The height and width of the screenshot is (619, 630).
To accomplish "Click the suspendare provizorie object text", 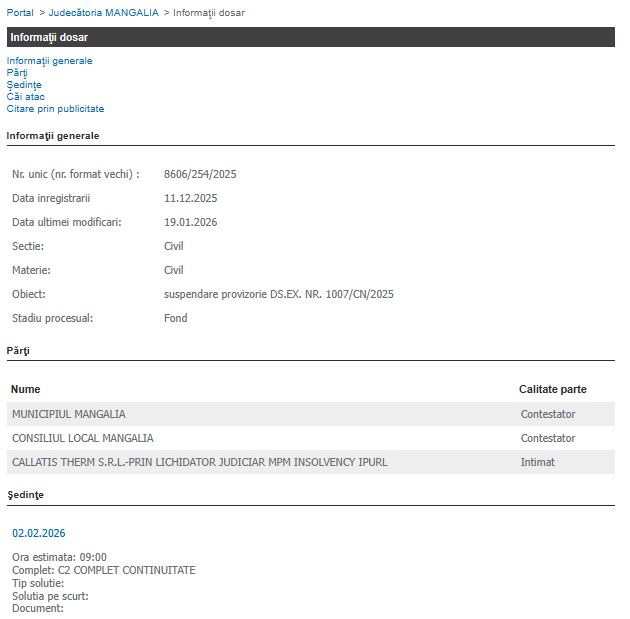I will (x=279, y=294).
